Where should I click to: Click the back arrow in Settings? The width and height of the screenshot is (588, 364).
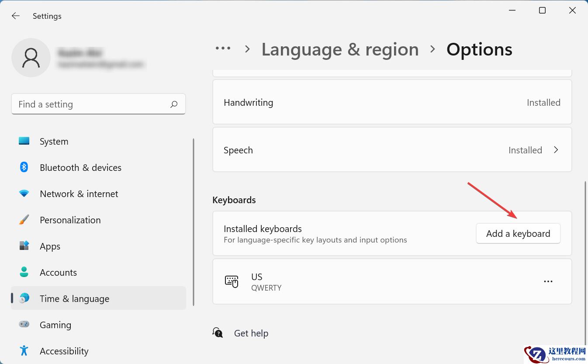16,16
